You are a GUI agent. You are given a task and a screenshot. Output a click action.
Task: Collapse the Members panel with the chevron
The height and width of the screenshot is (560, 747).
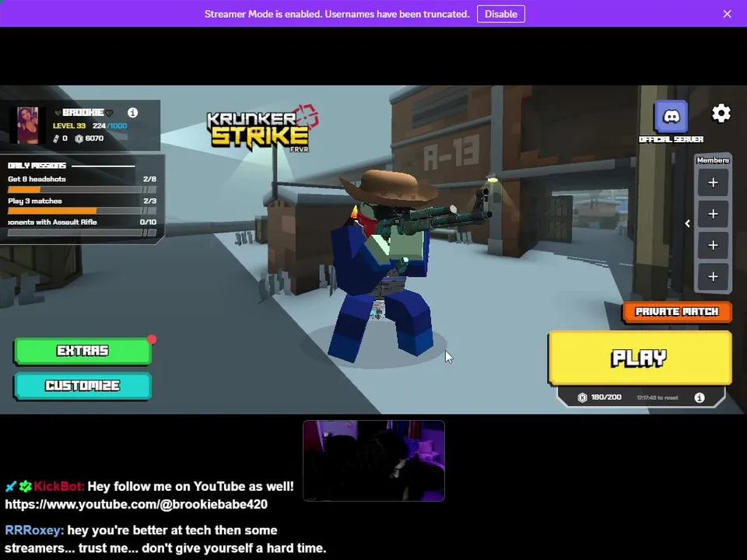click(687, 223)
